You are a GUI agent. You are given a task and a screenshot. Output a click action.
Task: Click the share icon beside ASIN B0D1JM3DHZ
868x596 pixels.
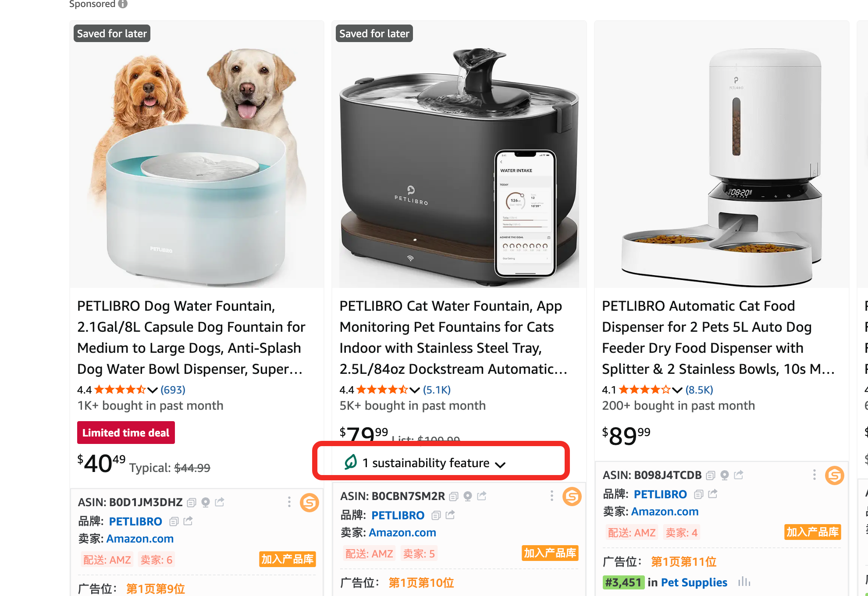click(220, 502)
